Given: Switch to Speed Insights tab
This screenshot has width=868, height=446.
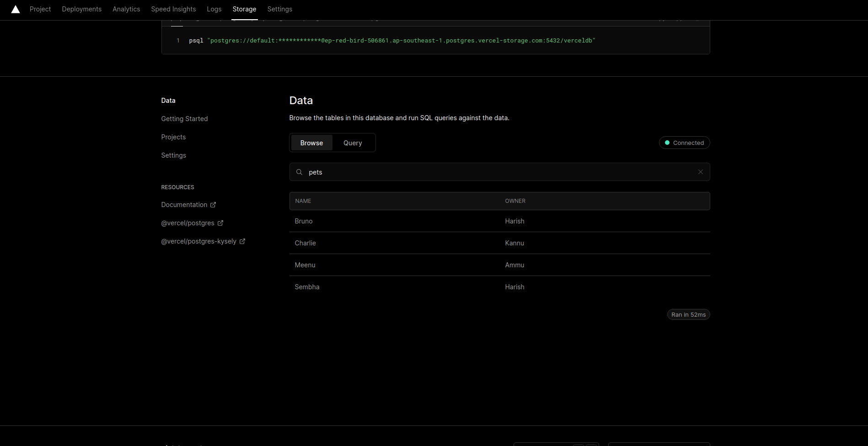Looking at the screenshot, I should click(x=173, y=9).
